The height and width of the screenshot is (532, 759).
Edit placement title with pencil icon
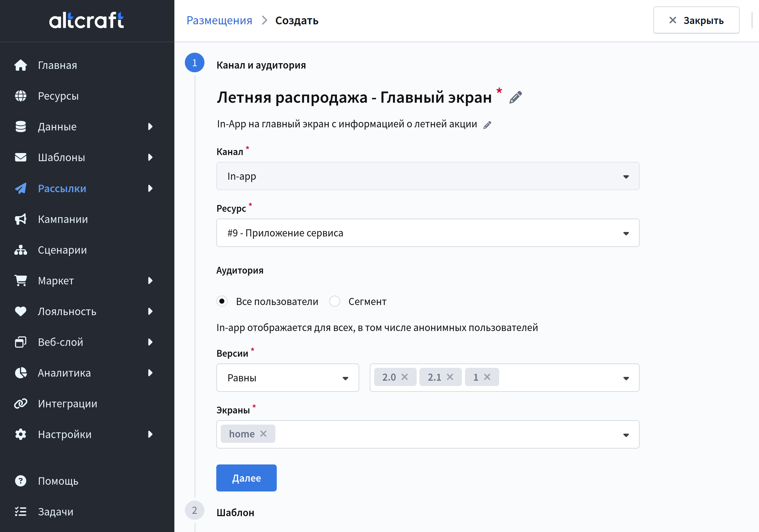pos(515,97)
